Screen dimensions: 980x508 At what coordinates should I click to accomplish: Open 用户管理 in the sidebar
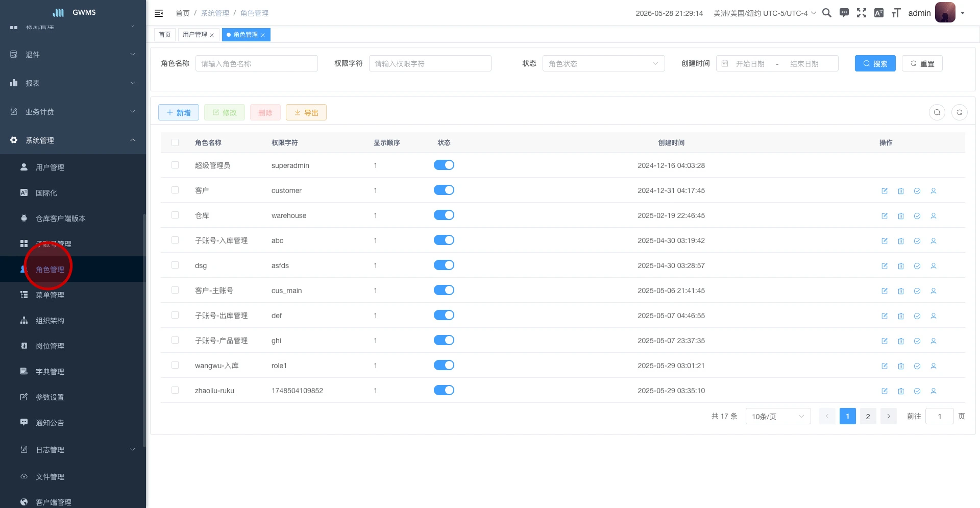click(x=73, y=167)
